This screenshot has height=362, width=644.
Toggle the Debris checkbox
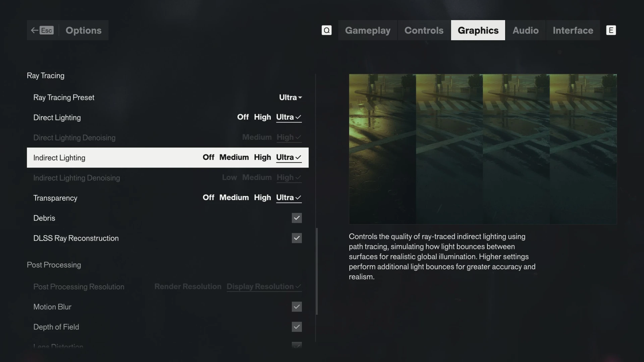click(x=297, y=218)
